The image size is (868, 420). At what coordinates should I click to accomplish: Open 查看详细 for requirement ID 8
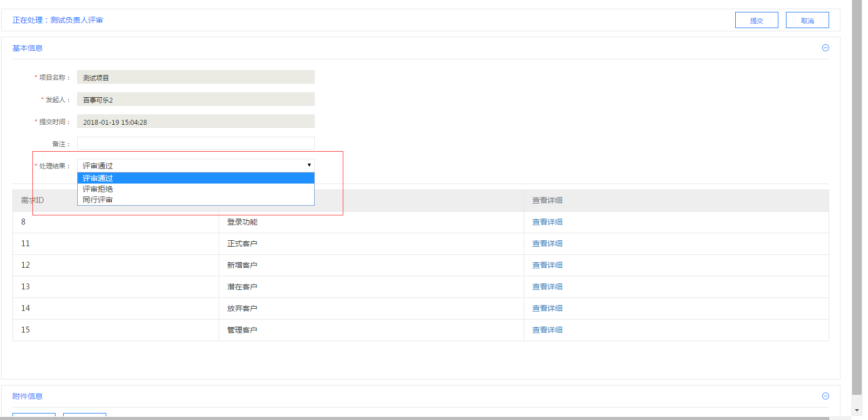point(547,222)
